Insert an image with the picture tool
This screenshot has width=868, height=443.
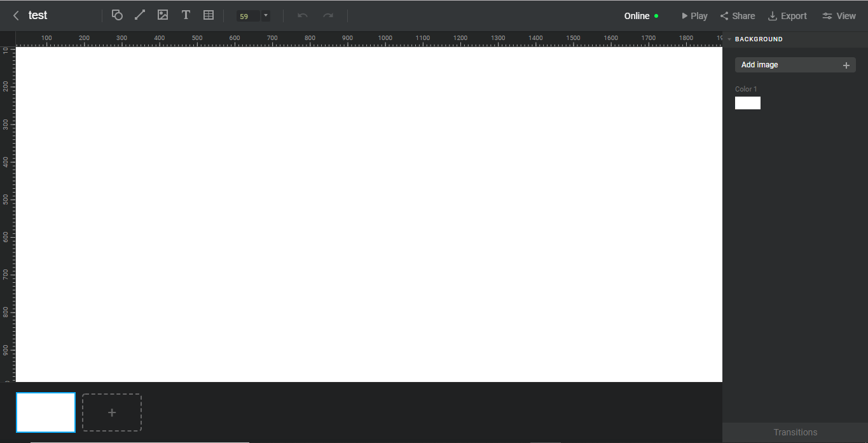(x=163, y=15)
